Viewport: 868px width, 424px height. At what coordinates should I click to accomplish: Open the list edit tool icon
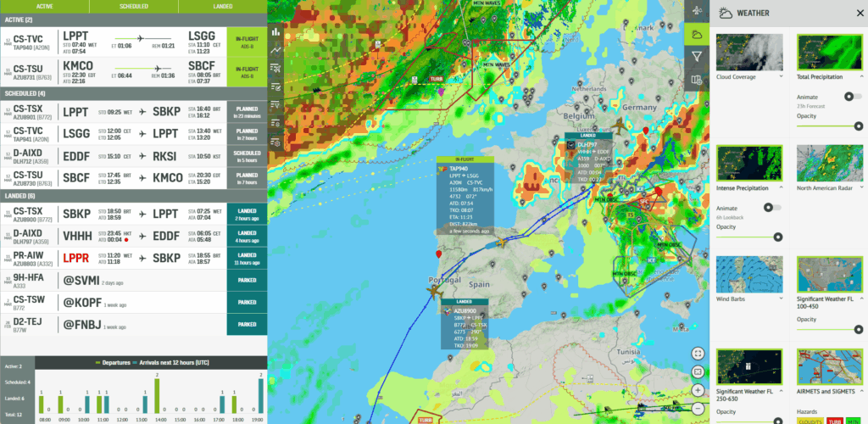click(x=275, y=86)
